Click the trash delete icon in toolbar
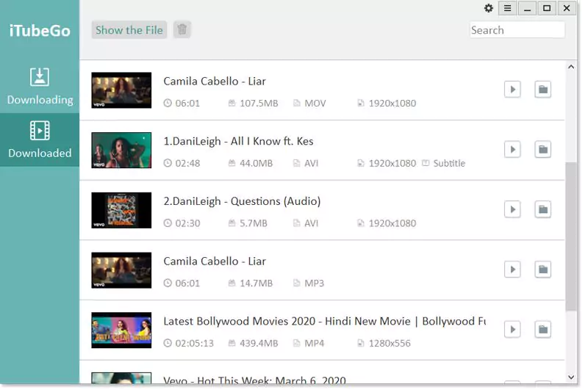 (182, 30)
